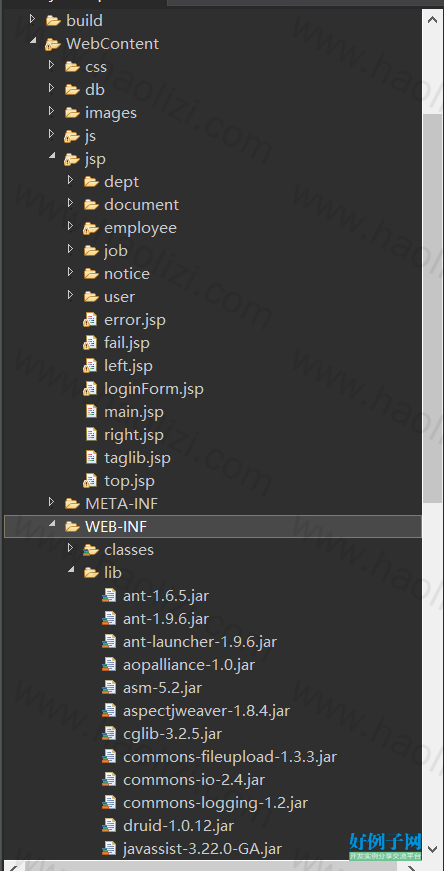
Task: Collapse the WebContent folder arrow
Action: pos(33,41)
